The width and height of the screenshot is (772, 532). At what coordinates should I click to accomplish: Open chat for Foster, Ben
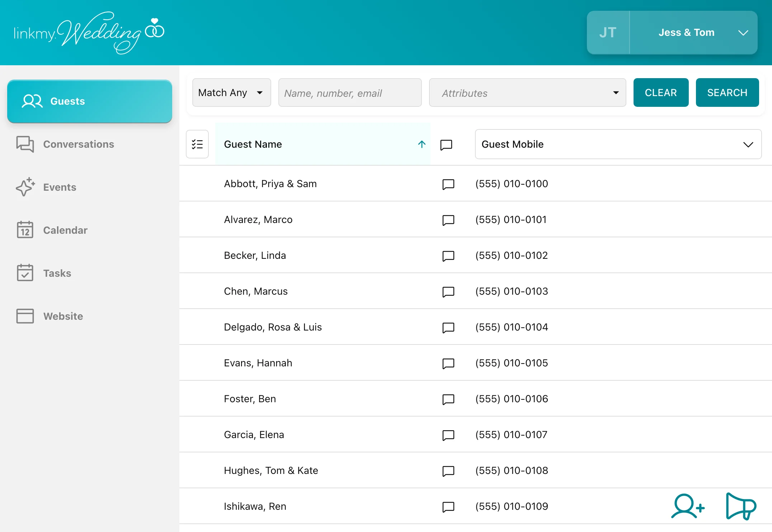pyautogui.click(x=448, y=399)
